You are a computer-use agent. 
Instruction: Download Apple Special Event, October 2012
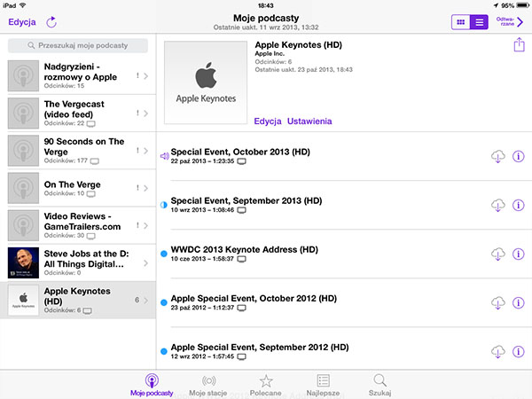tap(497, 303)
